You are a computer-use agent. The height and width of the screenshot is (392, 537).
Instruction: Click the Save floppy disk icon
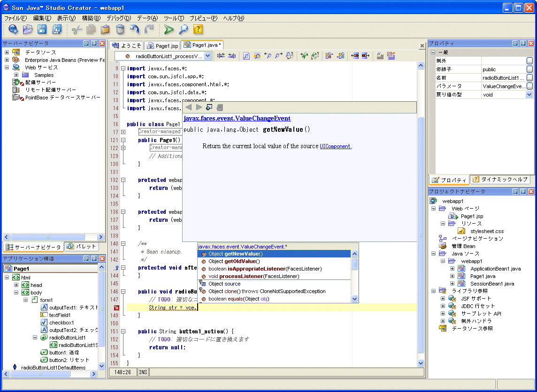click(42, 30)
